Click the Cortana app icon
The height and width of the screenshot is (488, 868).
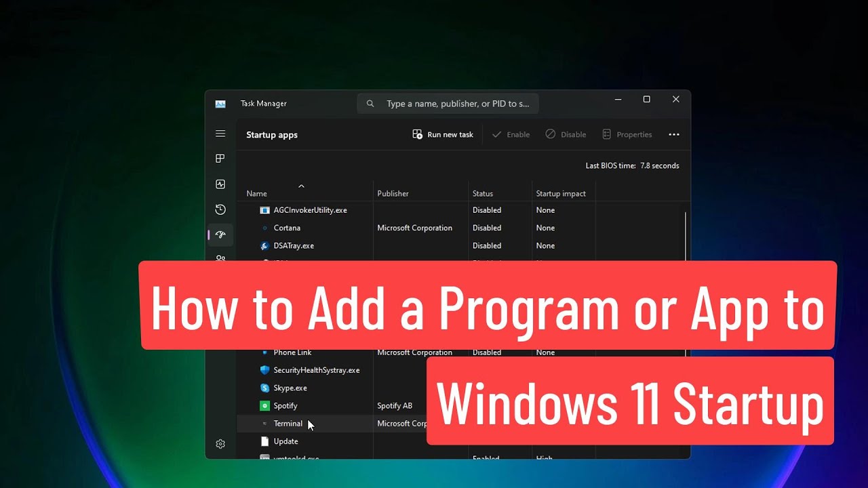[264, 228]
